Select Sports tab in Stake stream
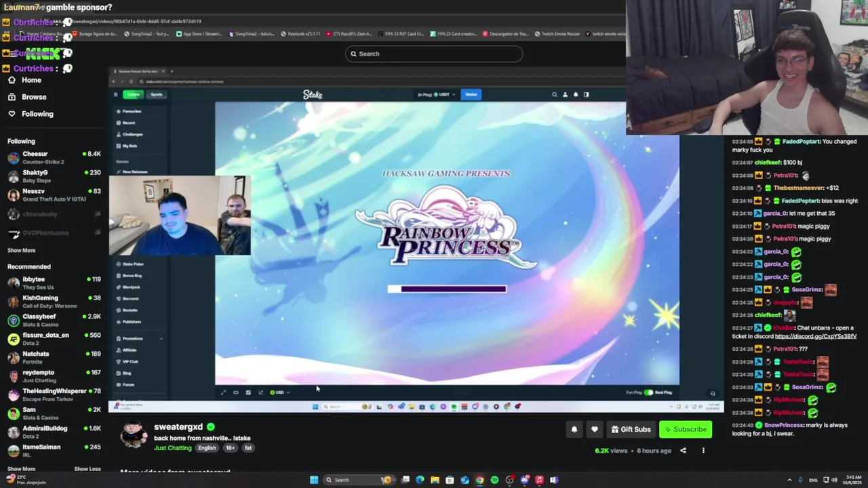The width and height of the screenshot is (868, 488). coord(157,94)
